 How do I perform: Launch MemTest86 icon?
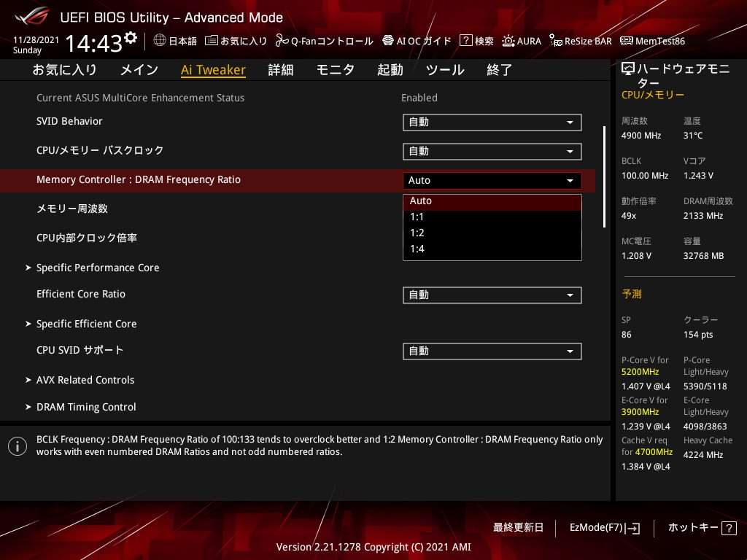pos(627,41)
